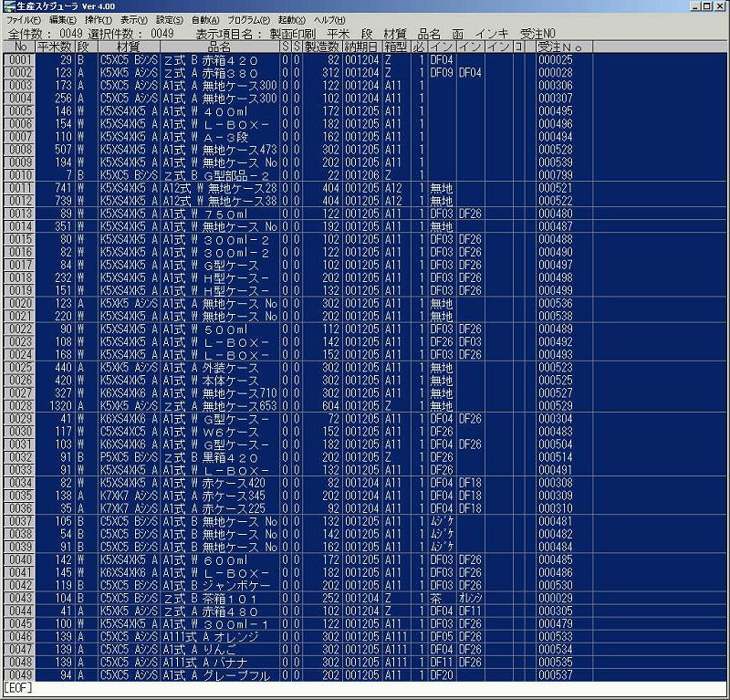The image size is (730, 700).
Task: Click the 受注No. column header
Action: [565, 47]
